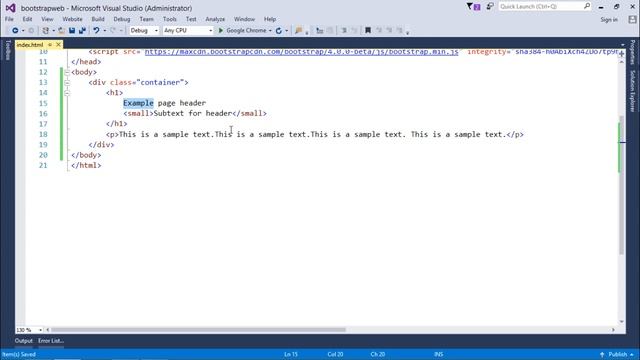
Task: Expand the Toolbox side tab
Action: click(7, 50)
